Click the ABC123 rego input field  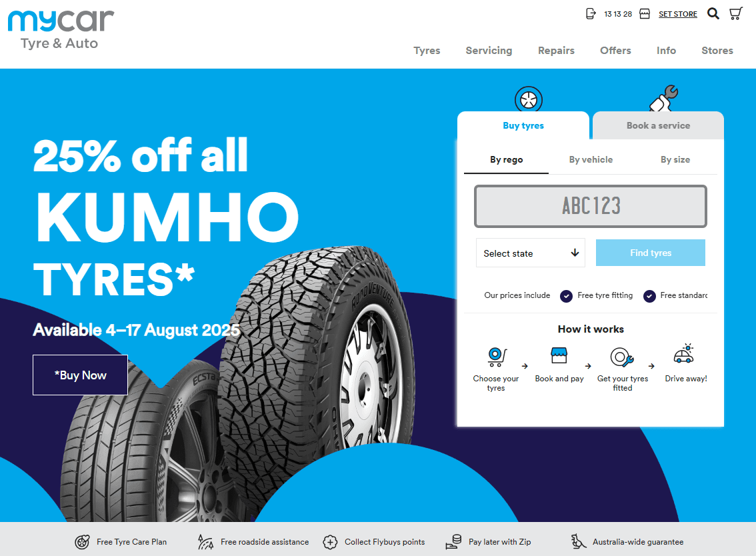(x=591, y=207)
